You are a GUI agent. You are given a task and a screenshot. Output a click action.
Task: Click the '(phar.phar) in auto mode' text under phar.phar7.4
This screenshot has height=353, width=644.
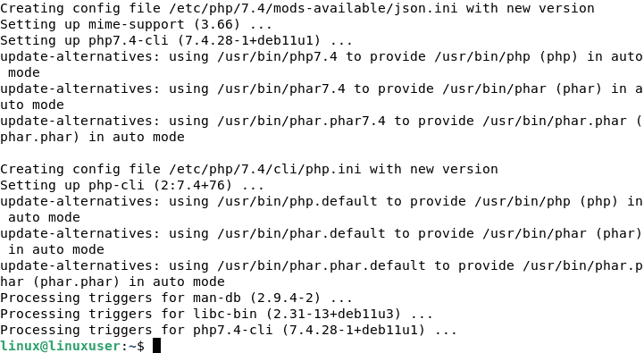pos(92,137)
